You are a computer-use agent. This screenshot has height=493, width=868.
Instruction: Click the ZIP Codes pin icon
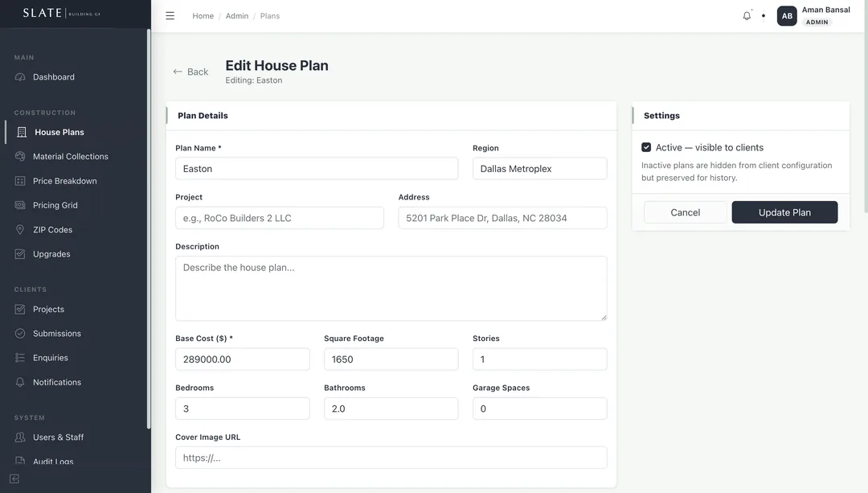pos(20,229)
